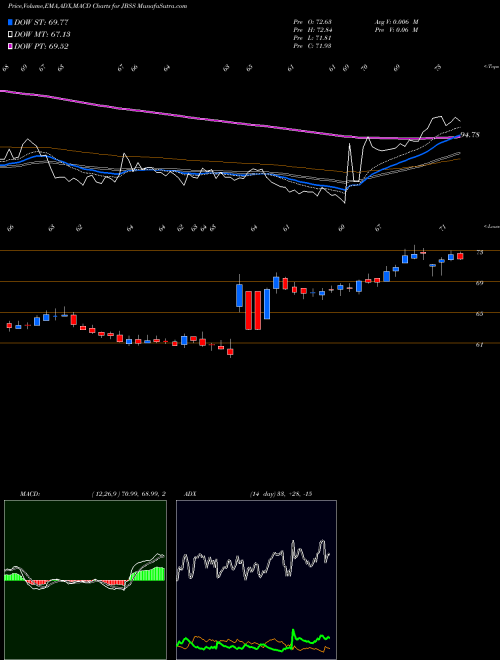Screen dimensions: 500x660
Task: Click the last red candlestick near 73
Action: click(460, 256)
